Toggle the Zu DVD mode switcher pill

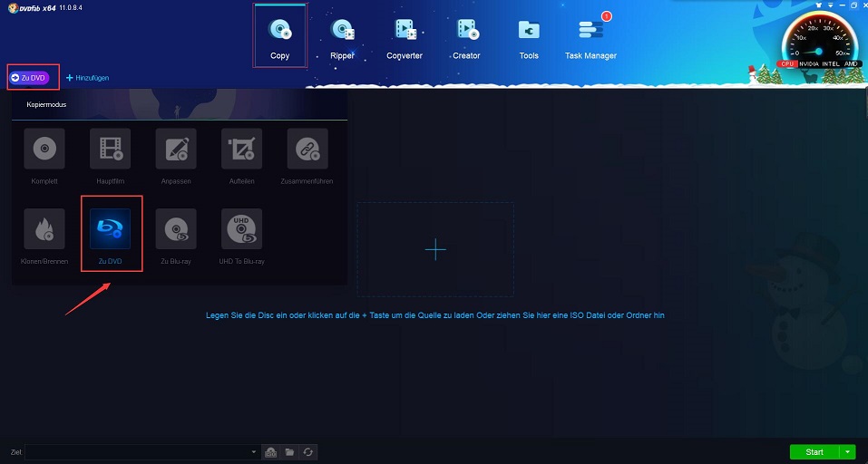[x=34, y=78]
